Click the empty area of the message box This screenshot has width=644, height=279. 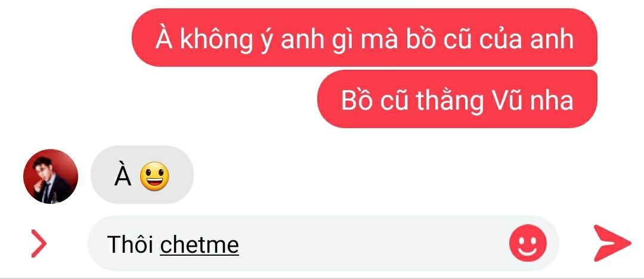[370, 243]
